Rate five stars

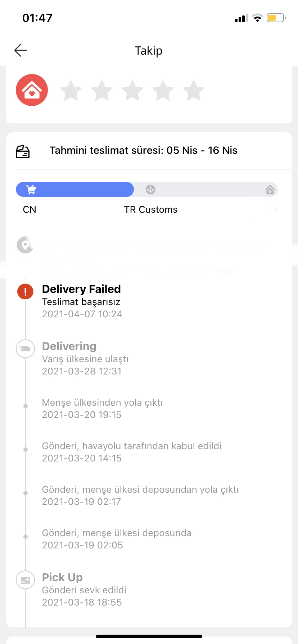(x=194, y=90)
